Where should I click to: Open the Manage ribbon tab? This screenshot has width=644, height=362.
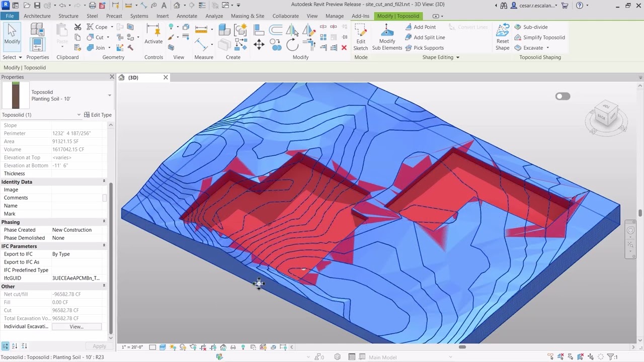tap(335, 16)
